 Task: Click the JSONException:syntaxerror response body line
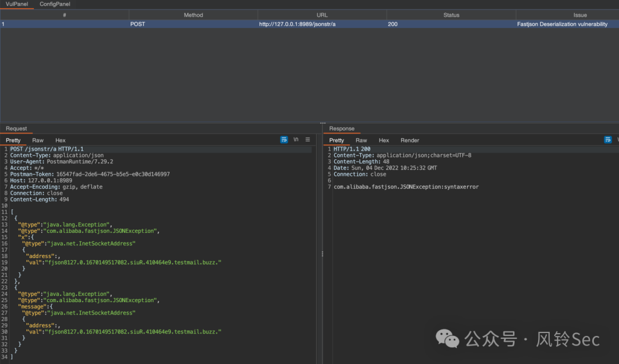coord(406,187)
